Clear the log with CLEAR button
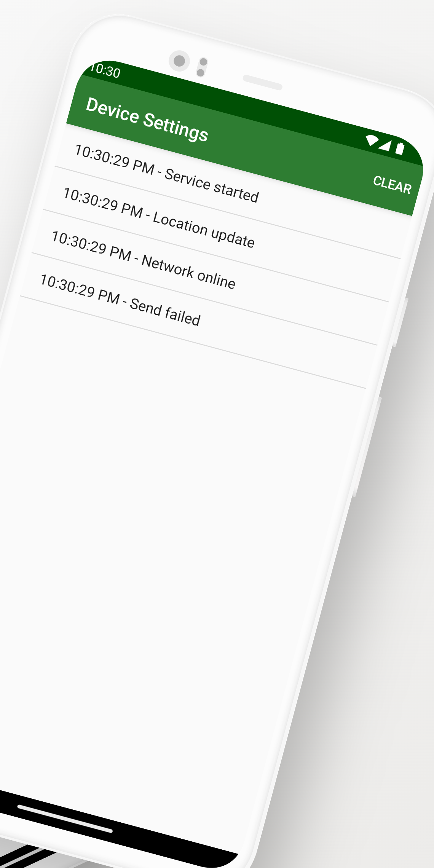This screenshot has height=868, width=434. point(393,185)
